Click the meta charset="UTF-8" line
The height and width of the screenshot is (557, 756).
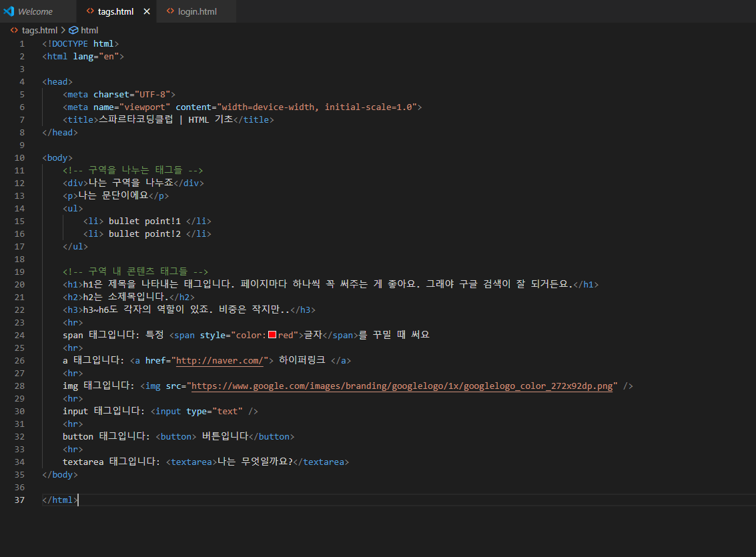pyautogui.click(x=119, y=95)
